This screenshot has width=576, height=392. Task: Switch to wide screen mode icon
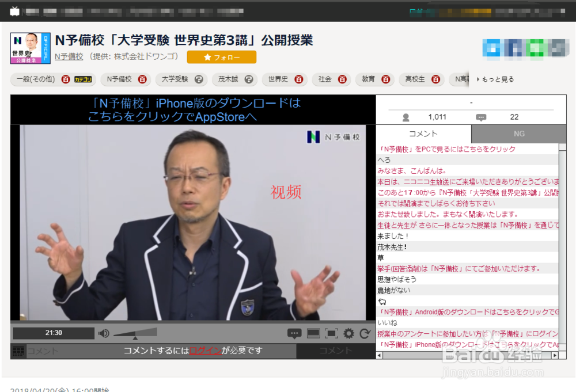[x=313, y=334]
